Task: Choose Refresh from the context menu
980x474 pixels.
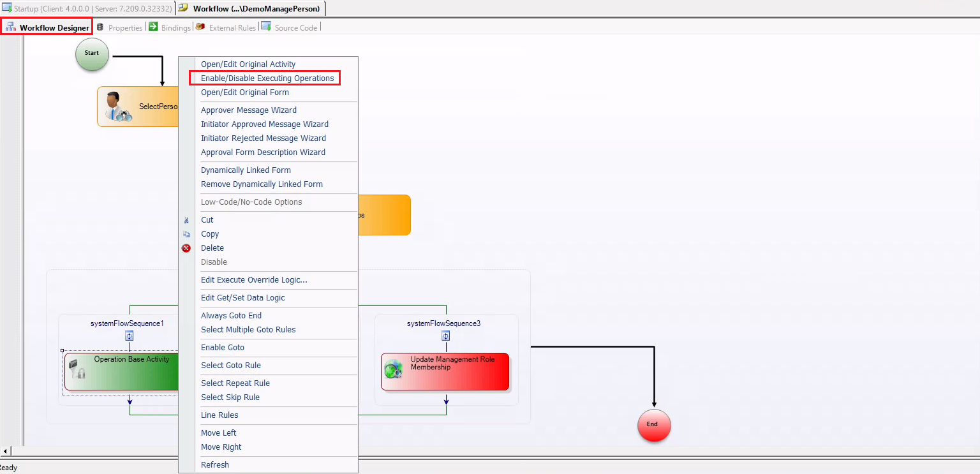Action: [x=215, y=465]
